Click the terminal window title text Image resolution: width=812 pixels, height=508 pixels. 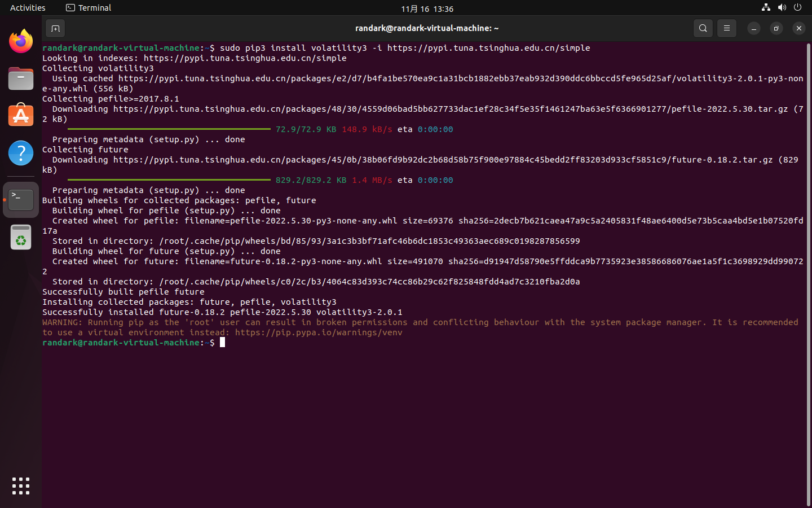[427, 28]
